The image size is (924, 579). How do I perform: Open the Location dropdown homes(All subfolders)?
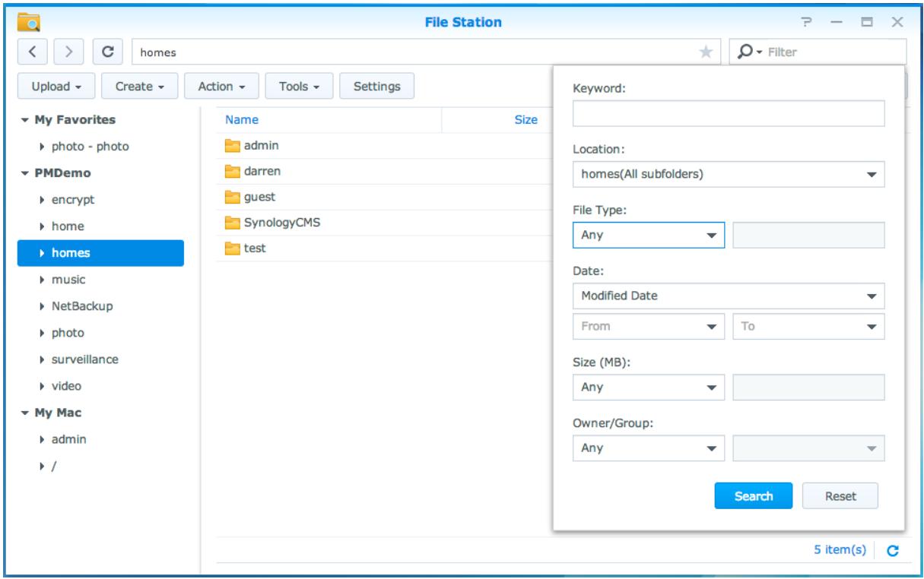click(729, 174)
